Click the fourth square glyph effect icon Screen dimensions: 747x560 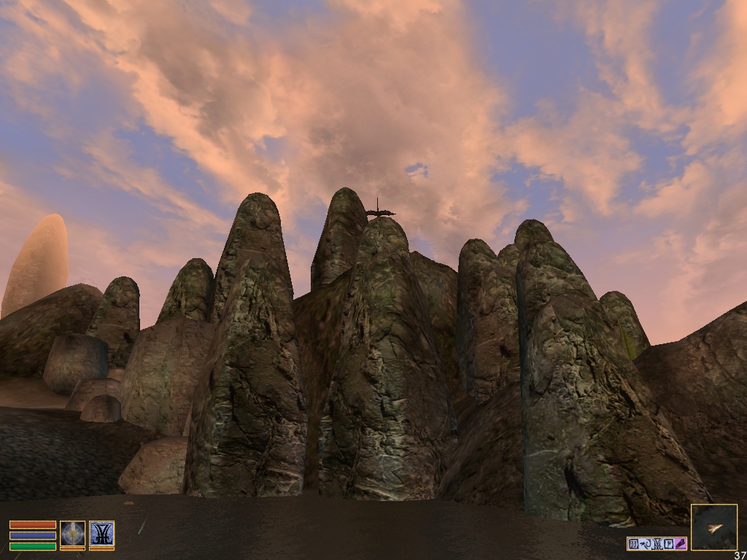[x=668, y=543]
